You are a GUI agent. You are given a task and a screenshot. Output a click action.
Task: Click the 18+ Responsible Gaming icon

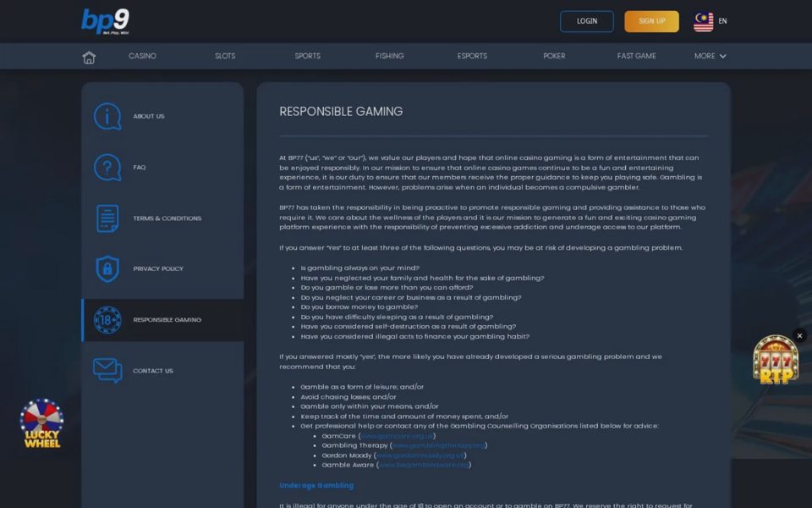click(x=107, y=320)
